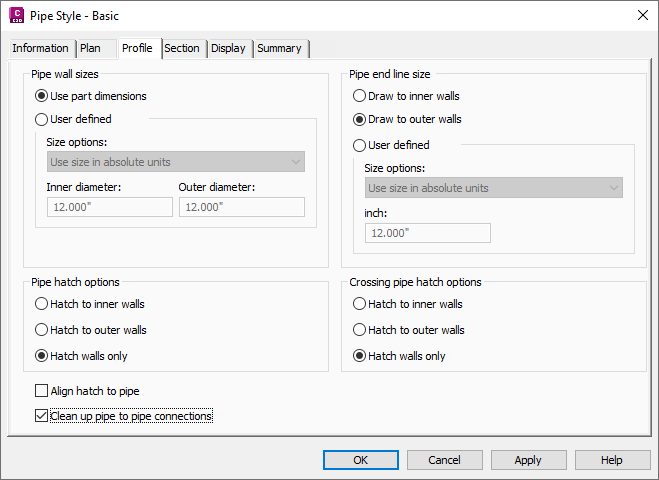Switch to the Information tab
This screenshot has height=480, width=659.
(x=40, y=48)
